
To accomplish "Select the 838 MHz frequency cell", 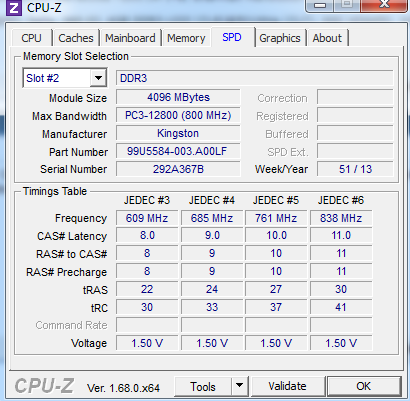I will pyautogui.click(x=341, y=218).
